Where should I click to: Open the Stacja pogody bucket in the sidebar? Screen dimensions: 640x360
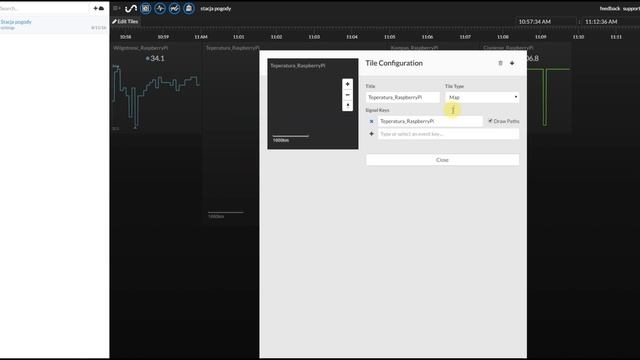point(16,22)
